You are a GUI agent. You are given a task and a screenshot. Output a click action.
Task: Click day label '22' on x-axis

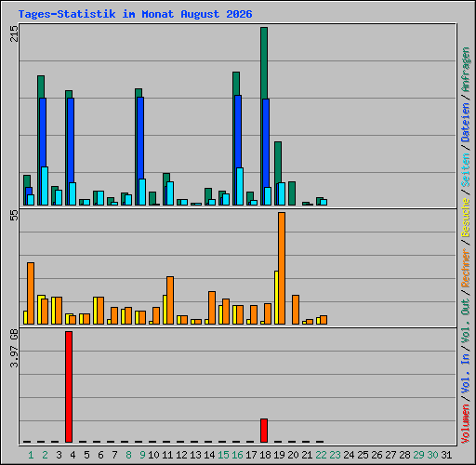(x=321, y=455)
